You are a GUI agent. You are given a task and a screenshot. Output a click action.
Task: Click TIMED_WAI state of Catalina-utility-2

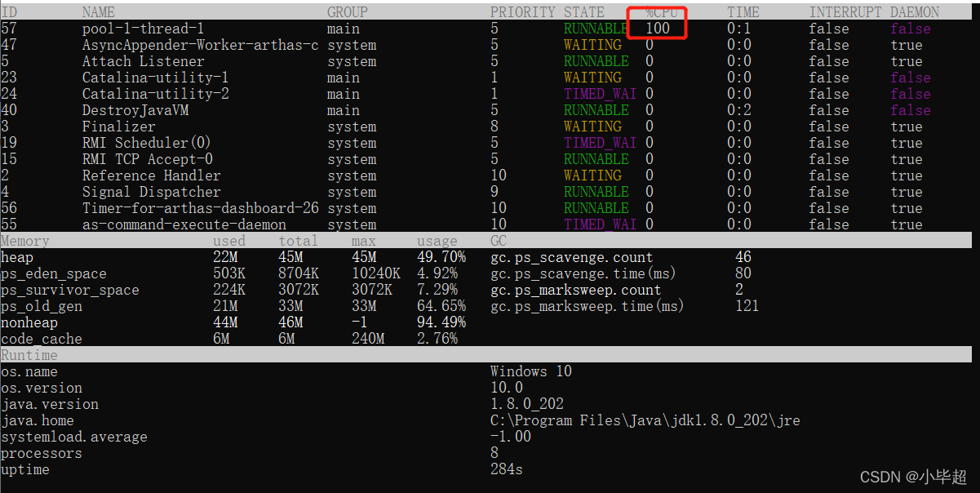(601, 94)
